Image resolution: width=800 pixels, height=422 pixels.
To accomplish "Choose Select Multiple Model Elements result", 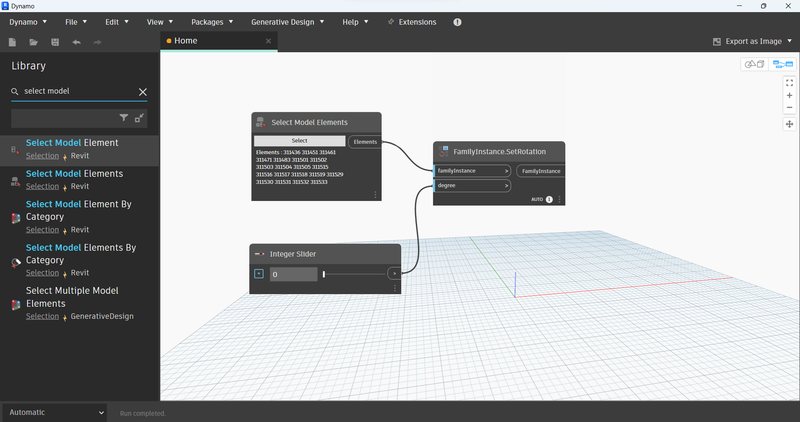I will click(x=80, y=303).
